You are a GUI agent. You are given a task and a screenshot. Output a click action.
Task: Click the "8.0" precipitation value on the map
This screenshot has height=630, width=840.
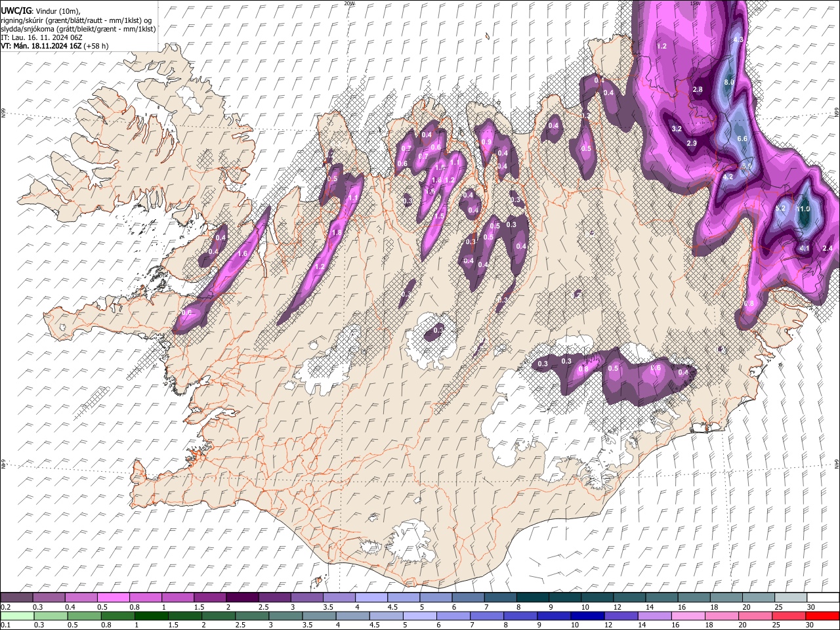(729, 83)
